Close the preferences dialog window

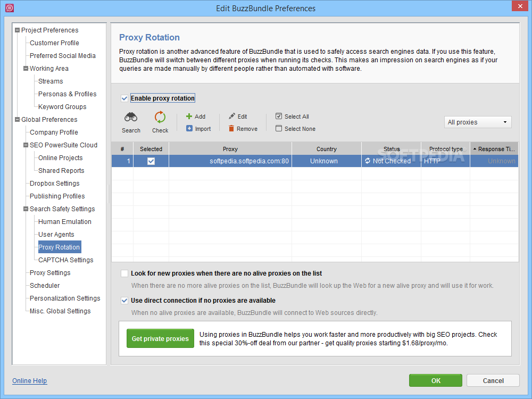point(520,6)
